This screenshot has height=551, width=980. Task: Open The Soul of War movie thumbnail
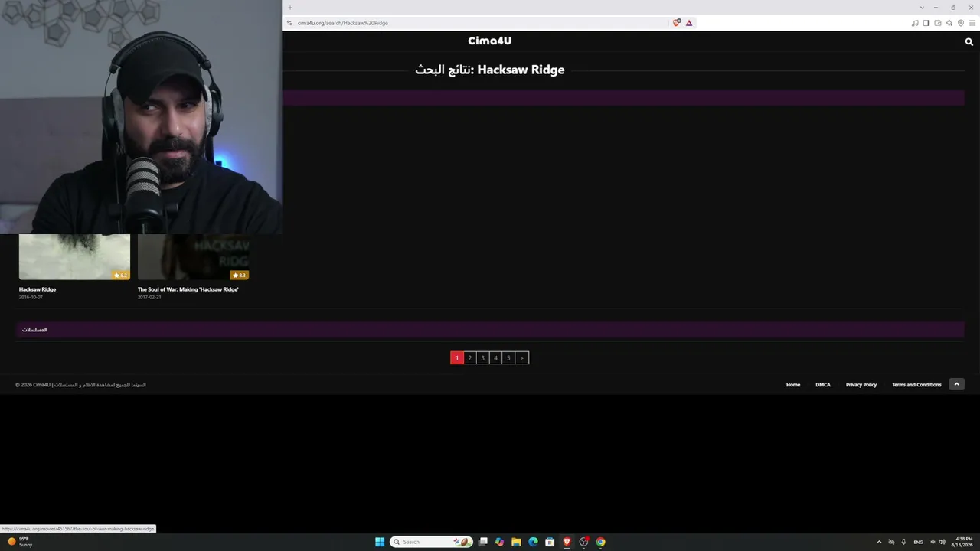[x=193, y=257]
